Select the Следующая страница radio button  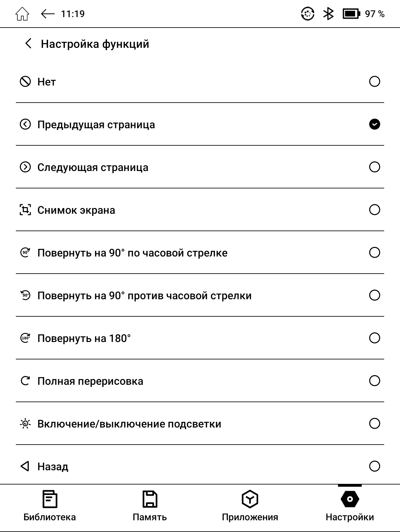[374, 167]
